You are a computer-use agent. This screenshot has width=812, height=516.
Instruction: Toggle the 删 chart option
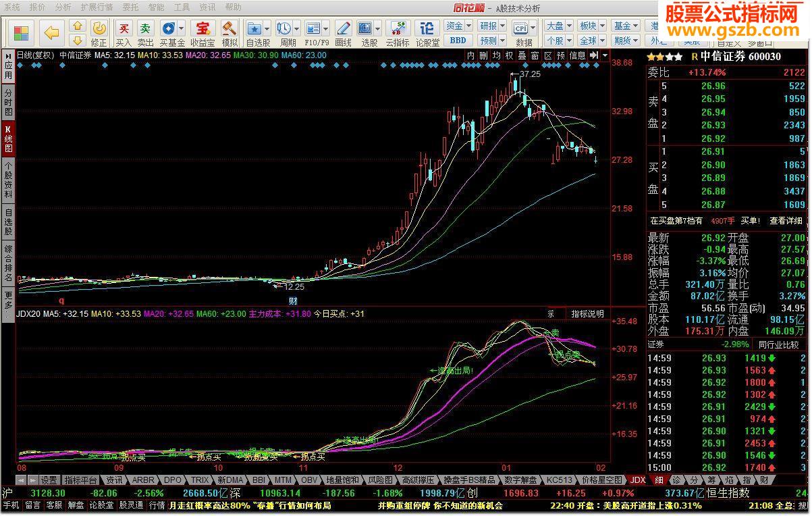483,55
